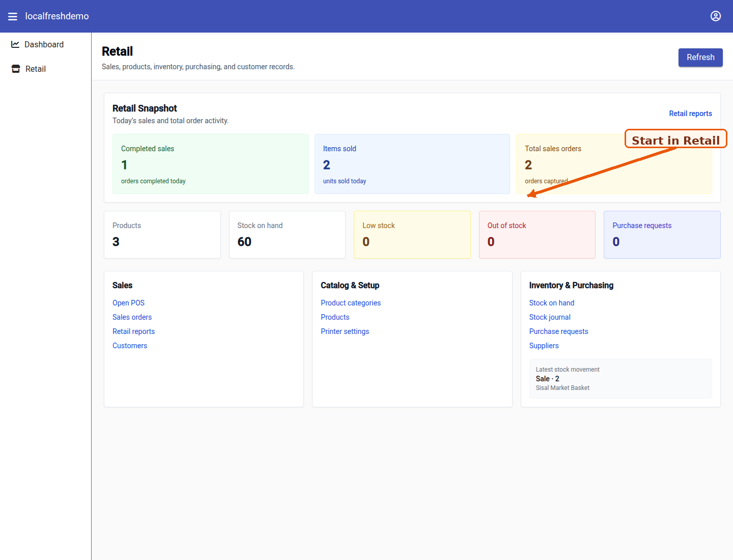This screenshot has width=733, height=560.
Task: Click 'Sale · 2' stock movement text
Action: coord(548,379)
